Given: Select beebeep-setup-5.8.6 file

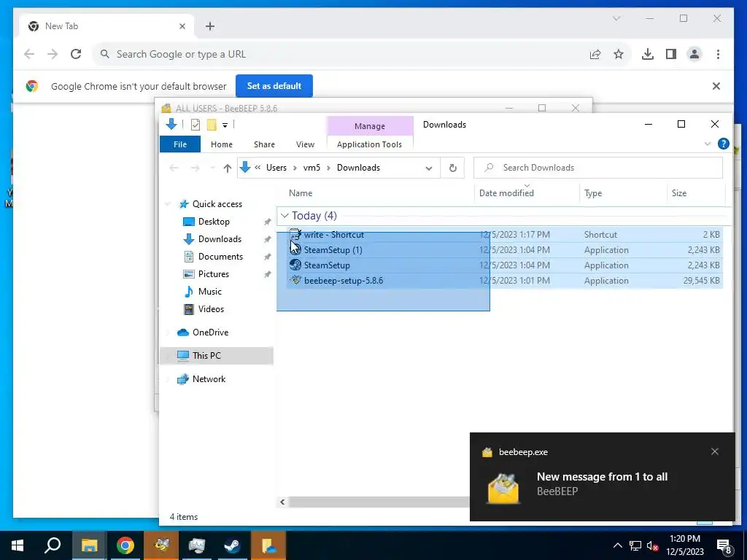Looking at the screenshot, I should pyautogui.click(x=344, y=281).
